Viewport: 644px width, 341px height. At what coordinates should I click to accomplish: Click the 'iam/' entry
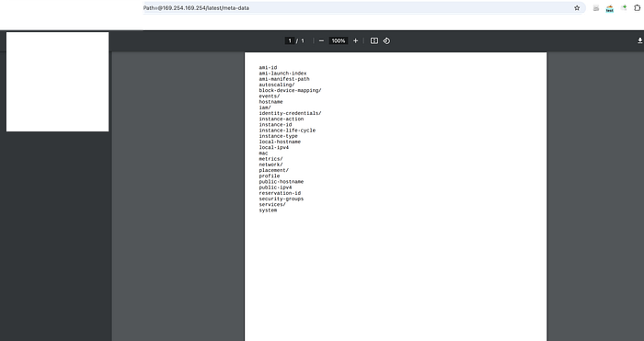265,108
